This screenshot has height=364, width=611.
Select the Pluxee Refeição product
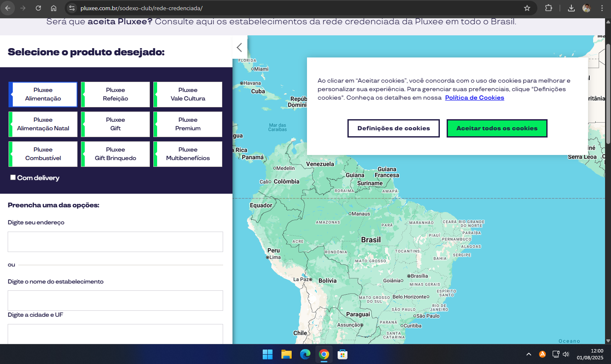click(115, 95)
